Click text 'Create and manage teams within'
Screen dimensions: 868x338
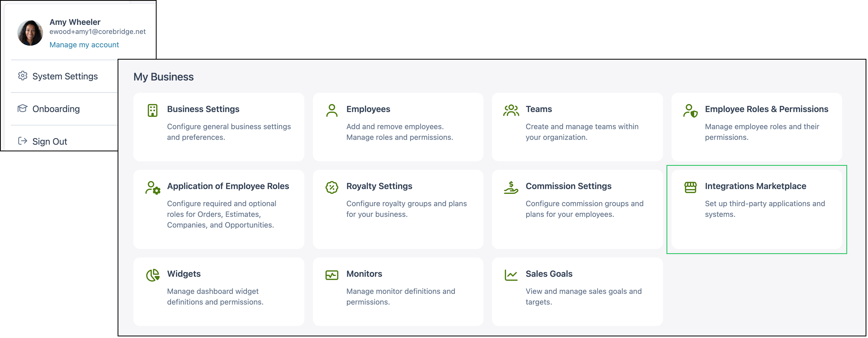tap(582, 126)
